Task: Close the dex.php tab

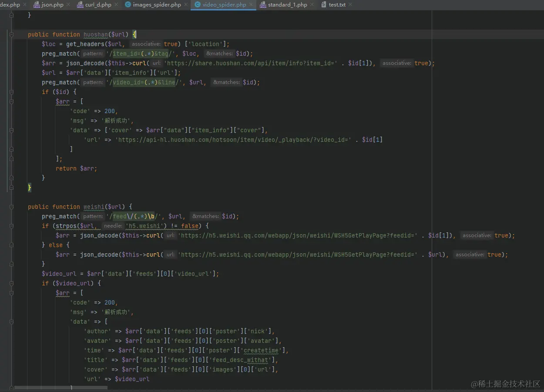Action: 24,5
